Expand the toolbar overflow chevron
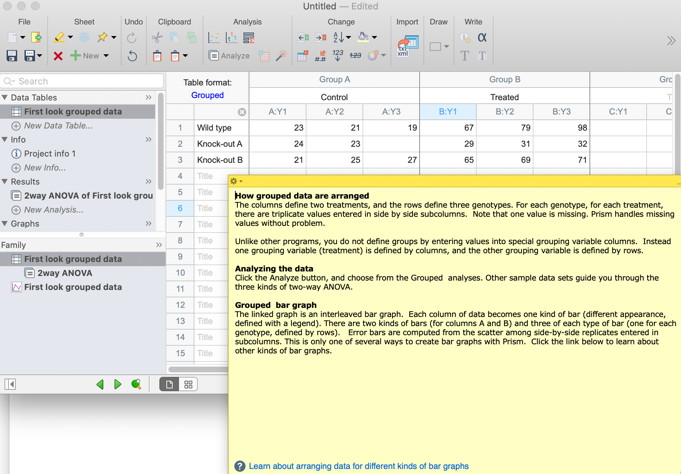The height and width of the screenshot is (474, 681). (x=671, y=41)
